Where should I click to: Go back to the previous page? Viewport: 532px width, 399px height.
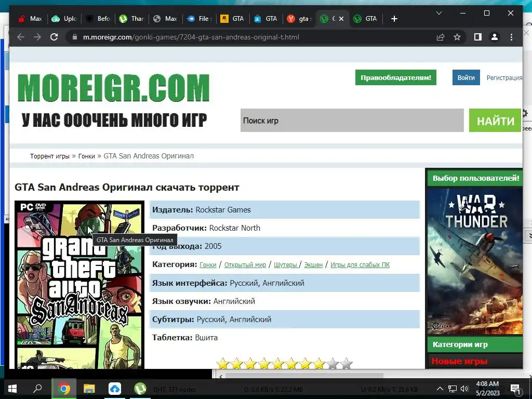(21, 37)
